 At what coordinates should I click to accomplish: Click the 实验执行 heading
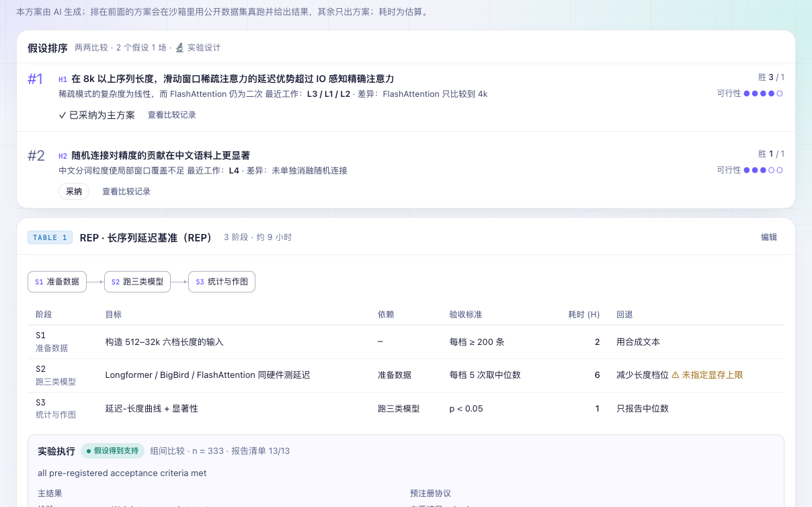pyautogui.click(x=56, y=451)
